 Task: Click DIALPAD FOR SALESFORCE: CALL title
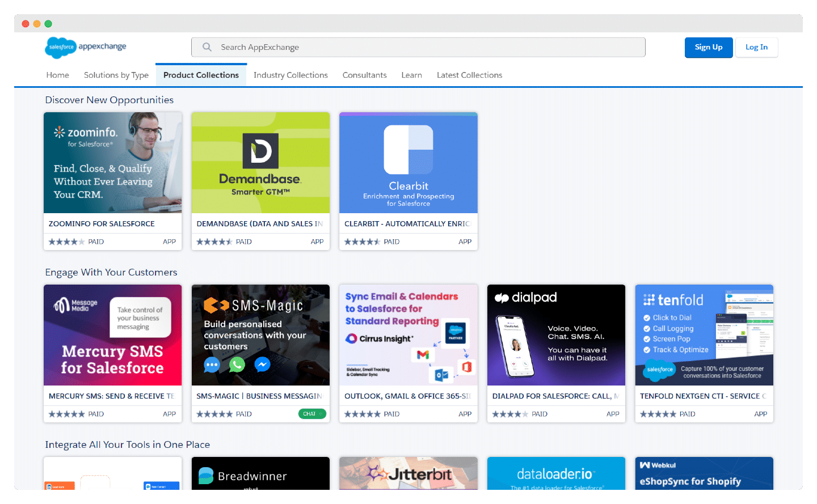555,396
